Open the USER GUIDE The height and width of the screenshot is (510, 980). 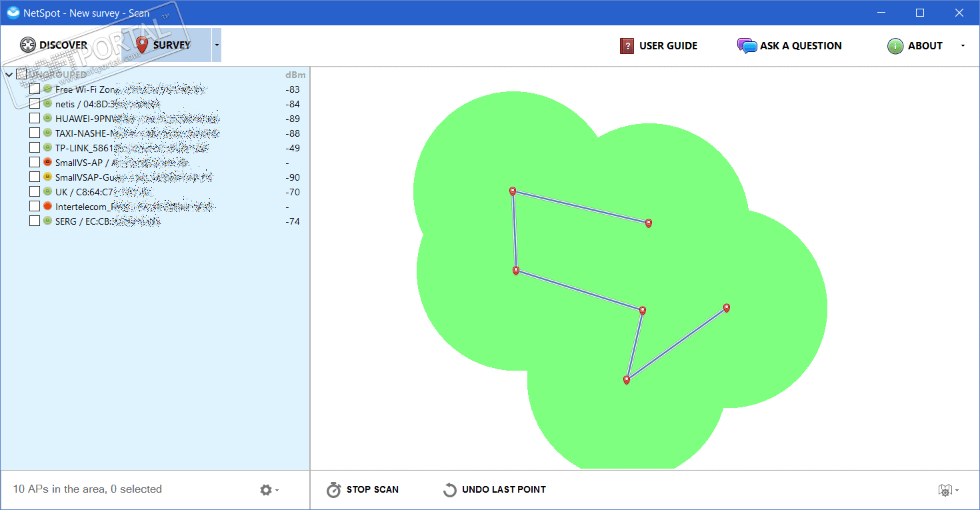(x=658, y=46)
